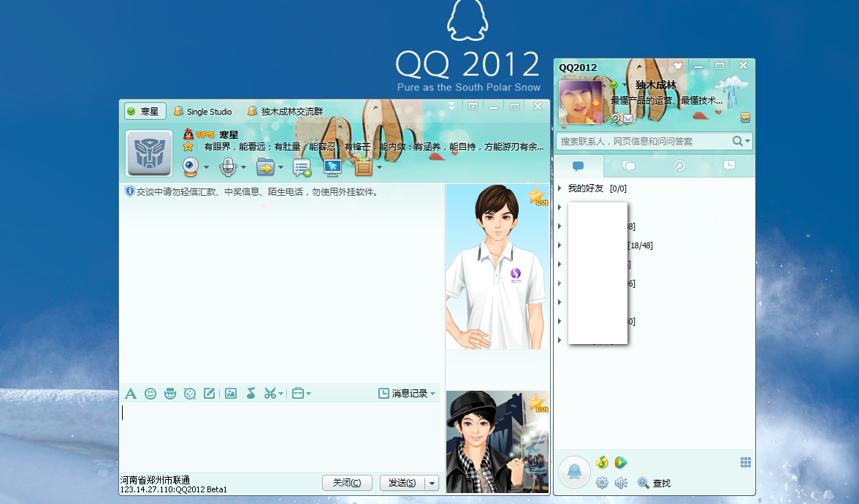Open the emoticon smiley picker
The image size is (859, 504).
click(x=150, y=393)
